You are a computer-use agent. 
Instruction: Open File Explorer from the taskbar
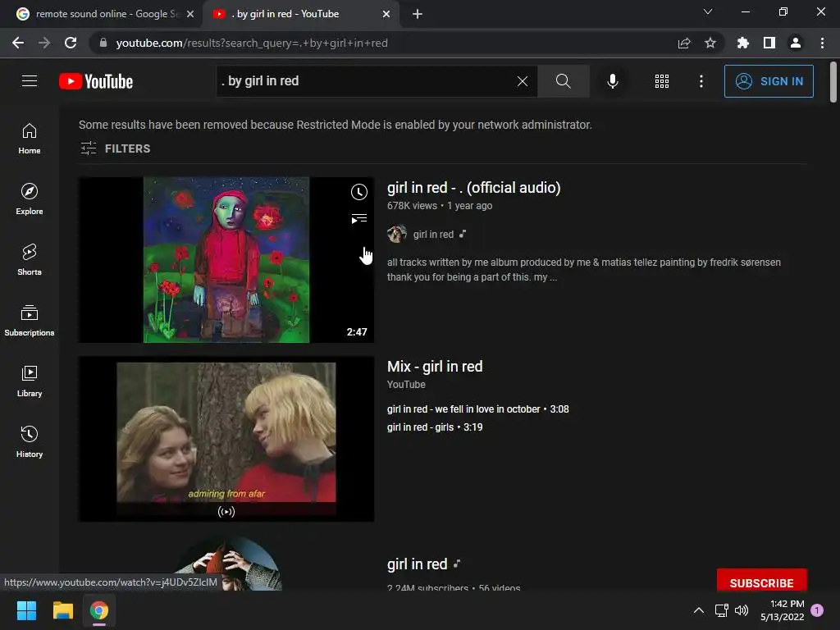[x=62, y=610]
